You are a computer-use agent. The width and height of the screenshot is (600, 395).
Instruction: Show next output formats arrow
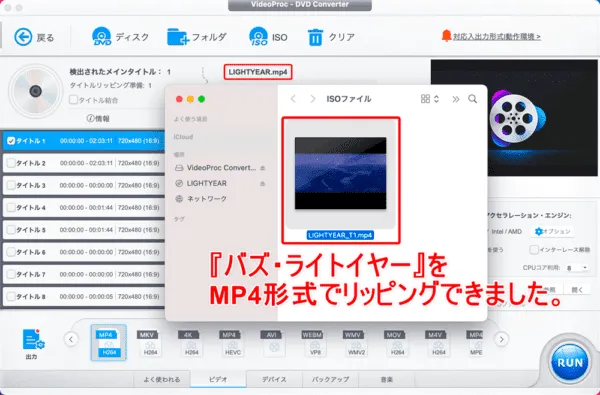[x=502, y=339]
